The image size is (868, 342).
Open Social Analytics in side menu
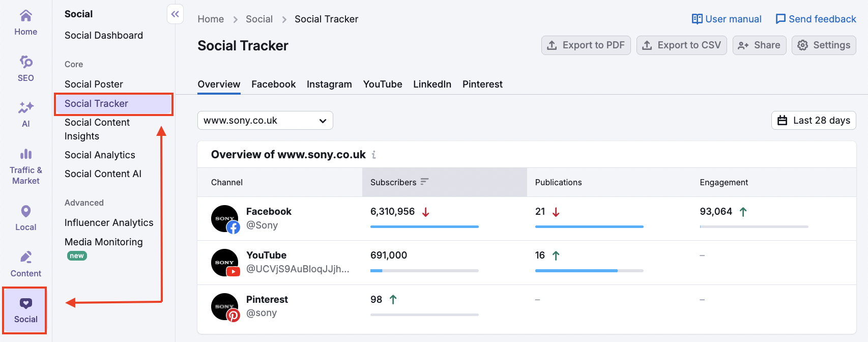point(100,155)
